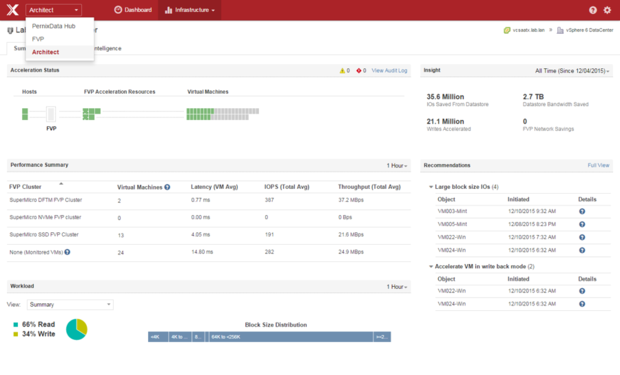Open details icon for VM022-Win write back
Screen dimensions: 620x375
click(x=582, y=291)
